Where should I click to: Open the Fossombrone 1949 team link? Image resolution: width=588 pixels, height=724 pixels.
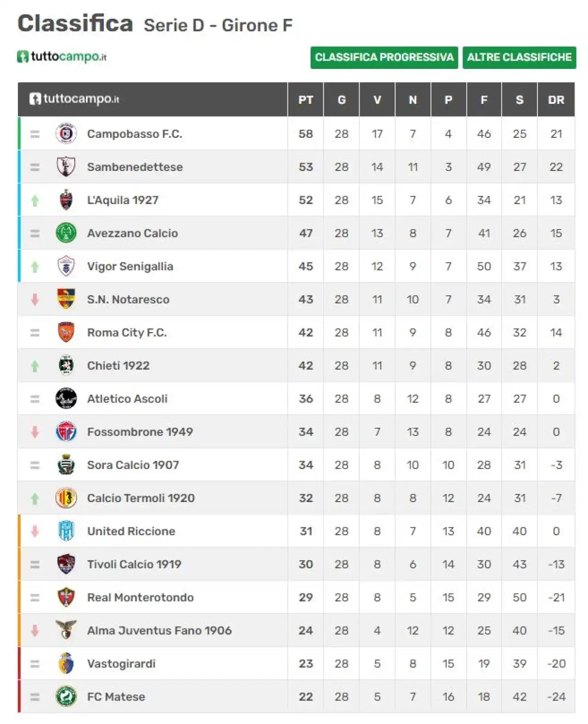140,432
